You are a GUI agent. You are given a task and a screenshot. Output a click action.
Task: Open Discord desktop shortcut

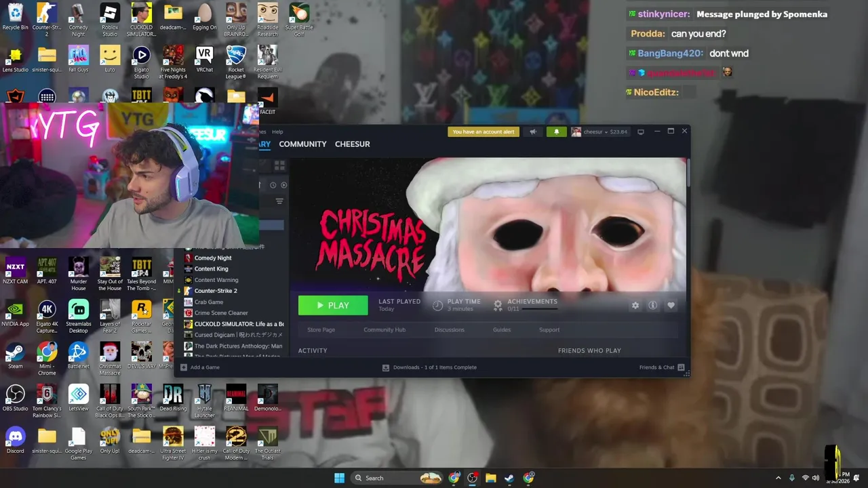pyautogui.click(x=15, y=441)
